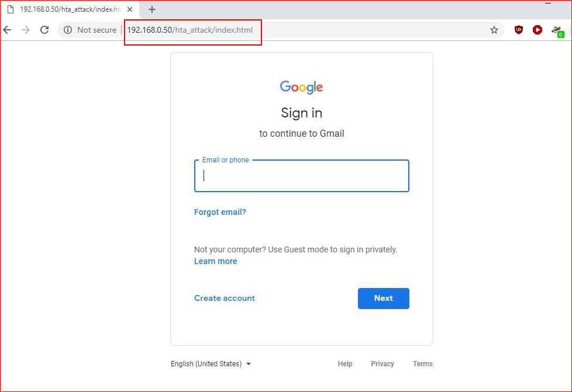The width and height of the screenshot is (572, 392).
Task: Open the Privacy footer link
Action: pyautogui.click(x=383, y=363)
